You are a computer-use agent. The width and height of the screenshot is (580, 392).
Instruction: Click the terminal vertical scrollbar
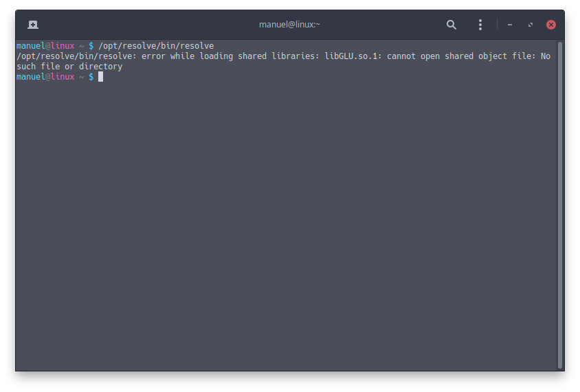tap(559, 205)
